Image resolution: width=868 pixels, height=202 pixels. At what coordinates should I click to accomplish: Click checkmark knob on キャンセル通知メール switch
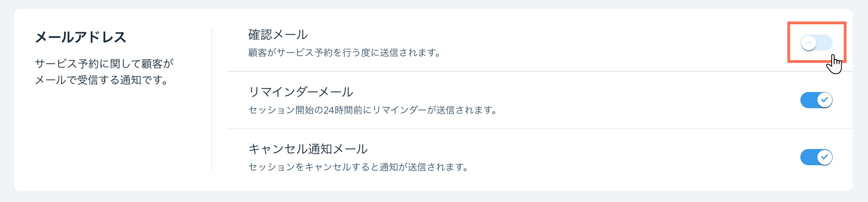pos(825,157)
